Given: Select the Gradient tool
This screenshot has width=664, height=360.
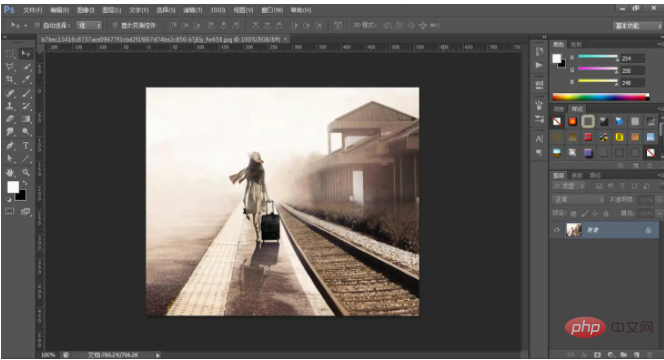Looking at the screenshot, I should (26, 119).
